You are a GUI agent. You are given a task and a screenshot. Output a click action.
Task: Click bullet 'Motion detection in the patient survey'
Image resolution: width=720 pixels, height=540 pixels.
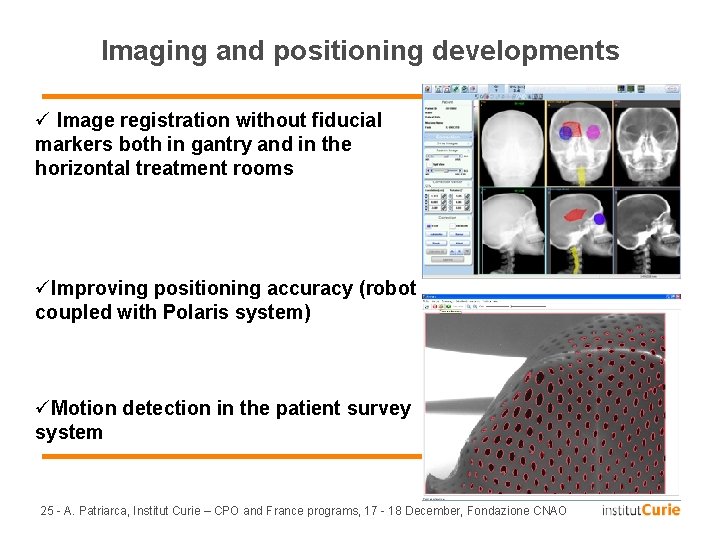[x=231, y=408]
